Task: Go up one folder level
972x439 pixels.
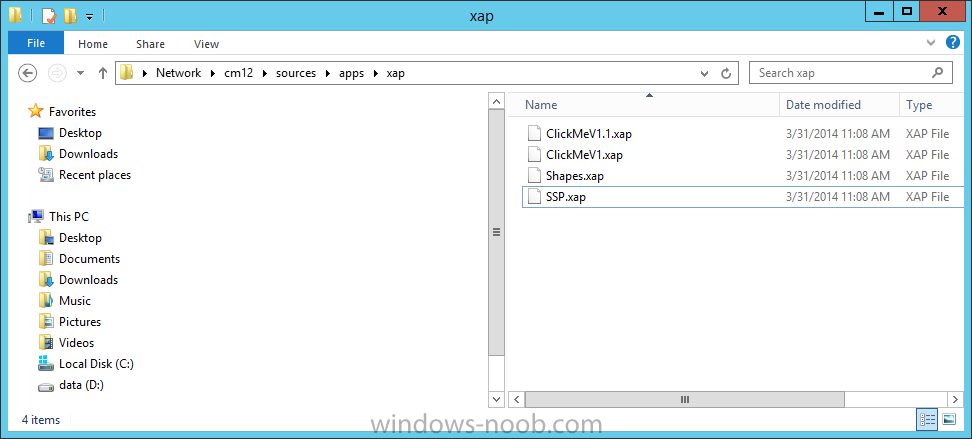Action: (x=103, y=73)
